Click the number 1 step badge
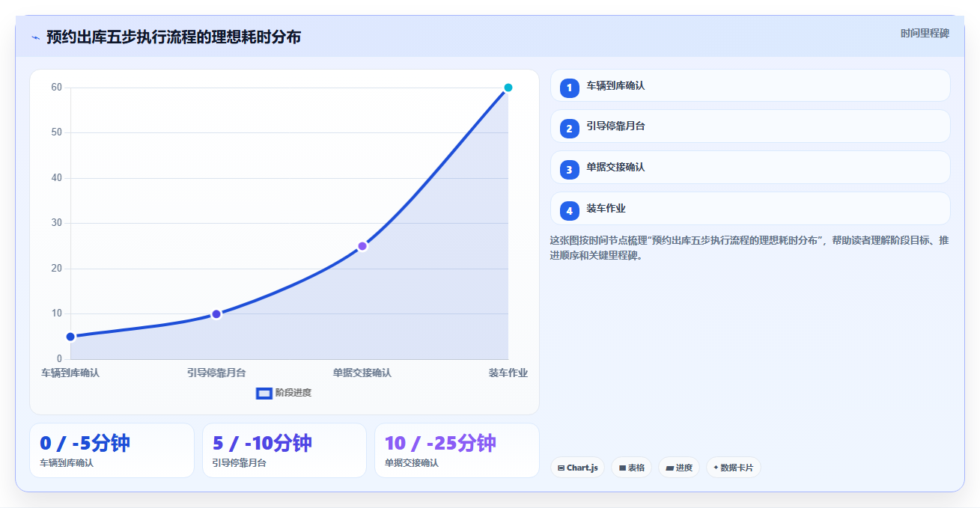Viewport: 980px width, 508px height. 569,88
